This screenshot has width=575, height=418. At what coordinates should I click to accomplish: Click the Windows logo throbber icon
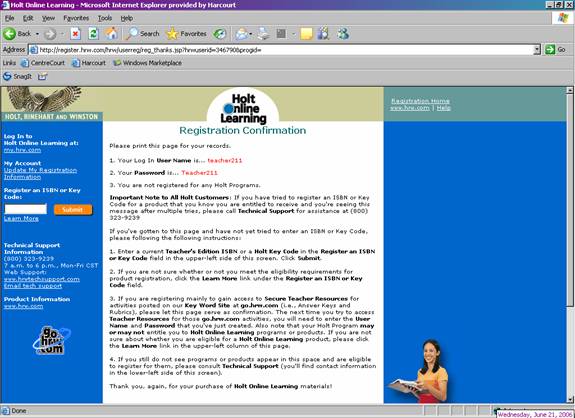(563, 18)
